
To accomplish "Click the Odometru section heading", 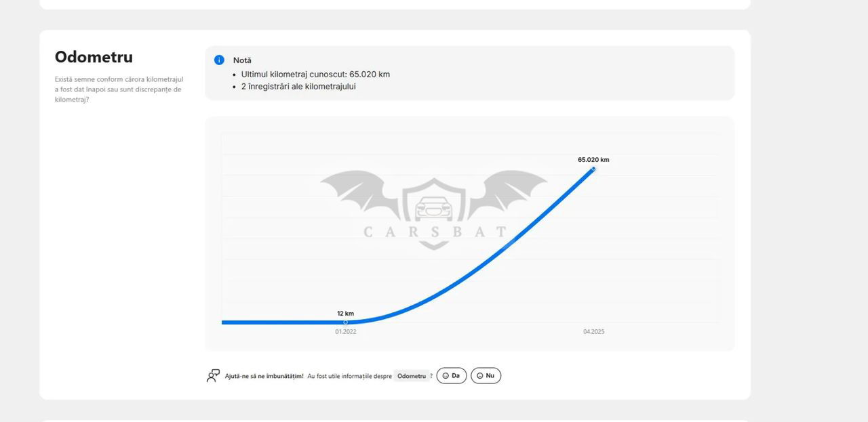I will [94, 57].
